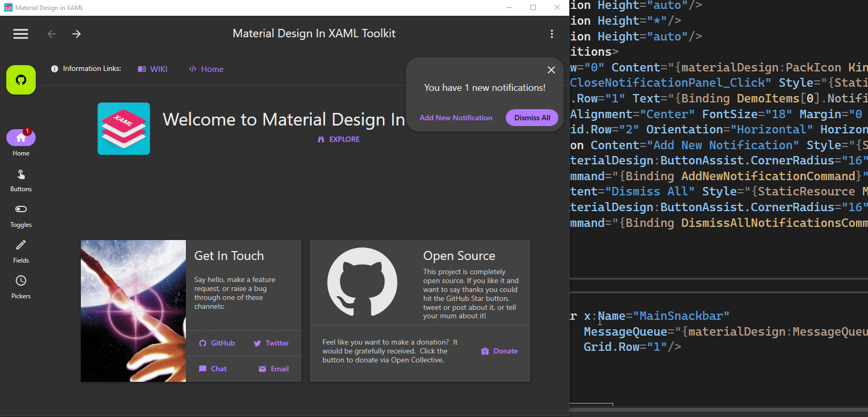Viewport: 868px width, 417px height.
Task: Open the Toggles demo page
Action: coord(21,216)
